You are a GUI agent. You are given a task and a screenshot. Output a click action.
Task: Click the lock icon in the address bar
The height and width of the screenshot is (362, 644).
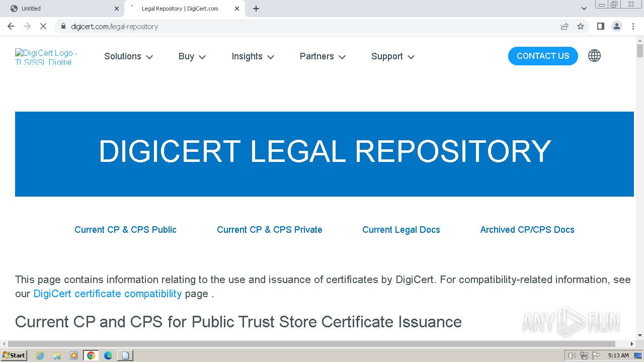[63, 26]
